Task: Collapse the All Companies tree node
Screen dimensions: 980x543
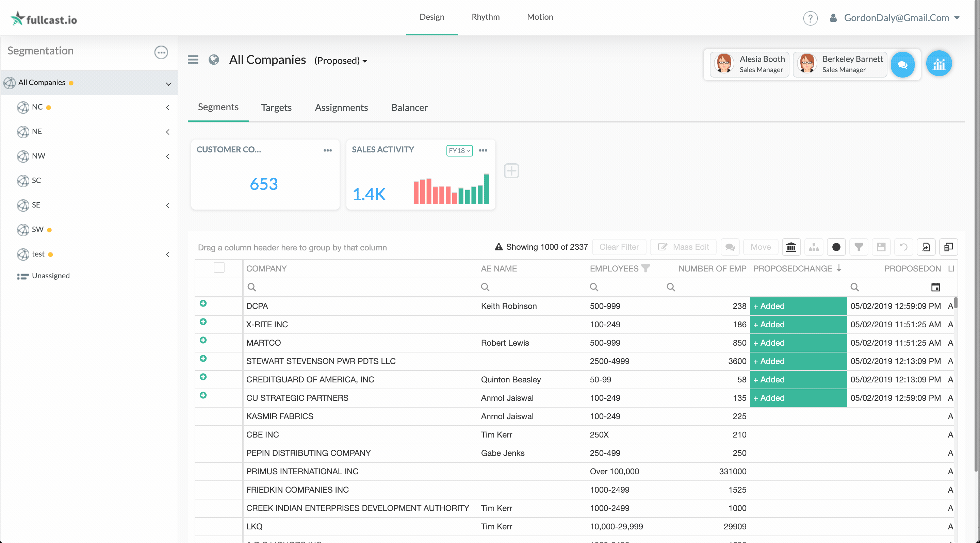Action: pos(168,83)
